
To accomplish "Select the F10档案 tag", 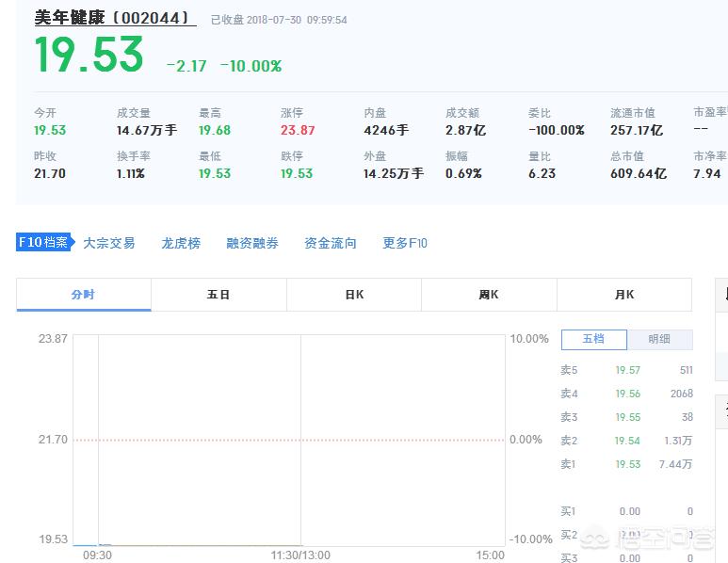I will tap(44, 242).
